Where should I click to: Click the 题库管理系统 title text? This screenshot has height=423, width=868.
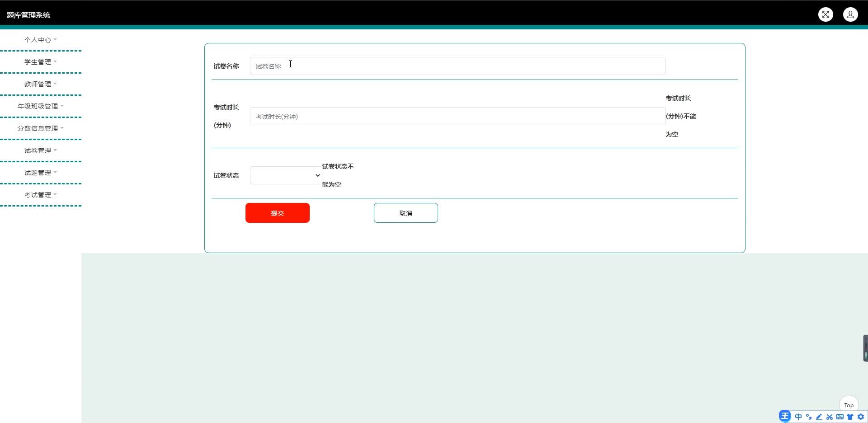tap(28, 15)
